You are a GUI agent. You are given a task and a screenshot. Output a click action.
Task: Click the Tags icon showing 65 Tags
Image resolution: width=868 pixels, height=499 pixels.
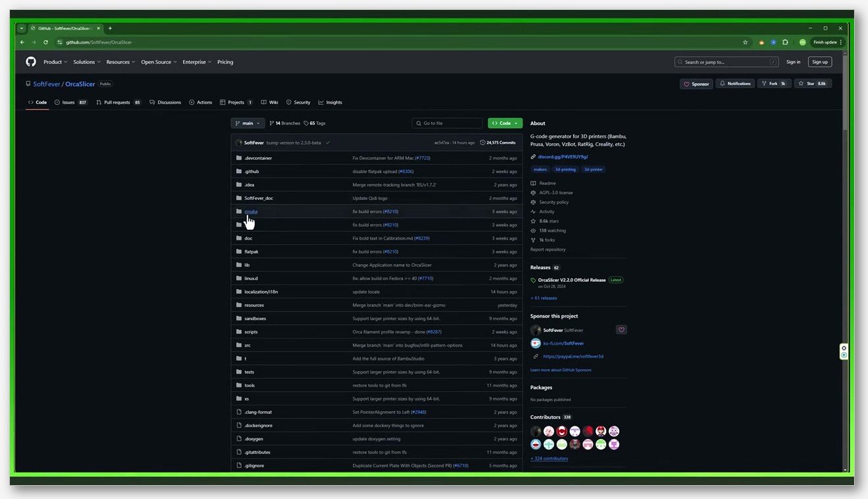[x=306, y=123]
